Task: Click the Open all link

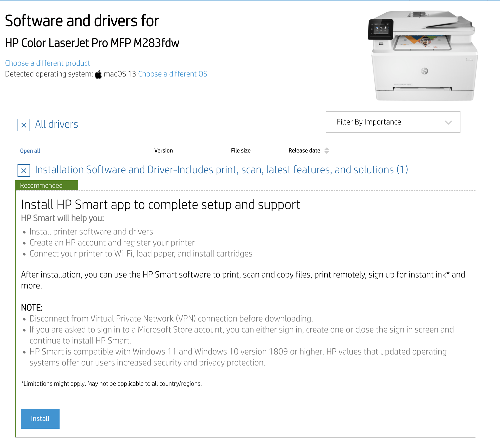Action: (x=30, y=151)
